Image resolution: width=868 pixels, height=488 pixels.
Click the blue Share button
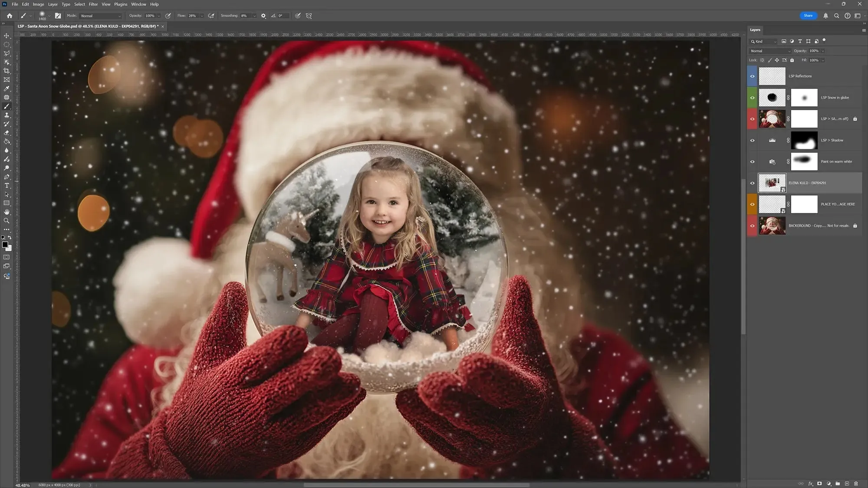pyautogui.click(x=808, y=16)
